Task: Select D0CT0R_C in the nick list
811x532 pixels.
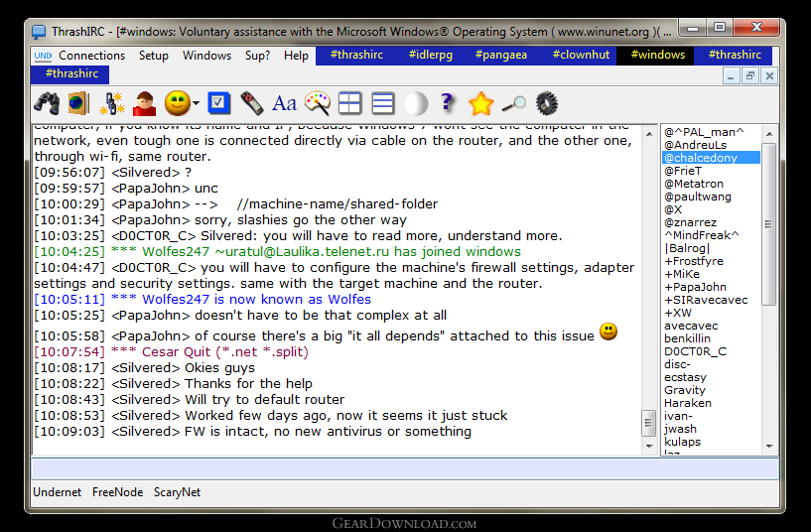Action: click(695, 351)
